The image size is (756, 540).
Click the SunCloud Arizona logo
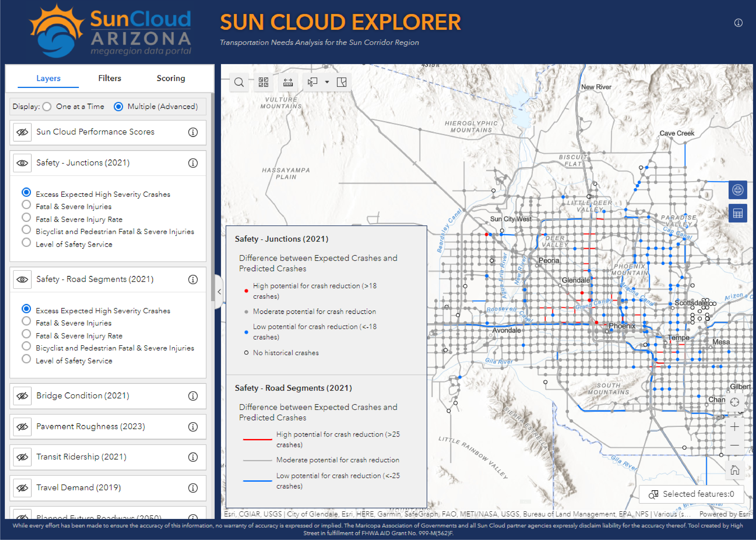(x=110, y=31)
